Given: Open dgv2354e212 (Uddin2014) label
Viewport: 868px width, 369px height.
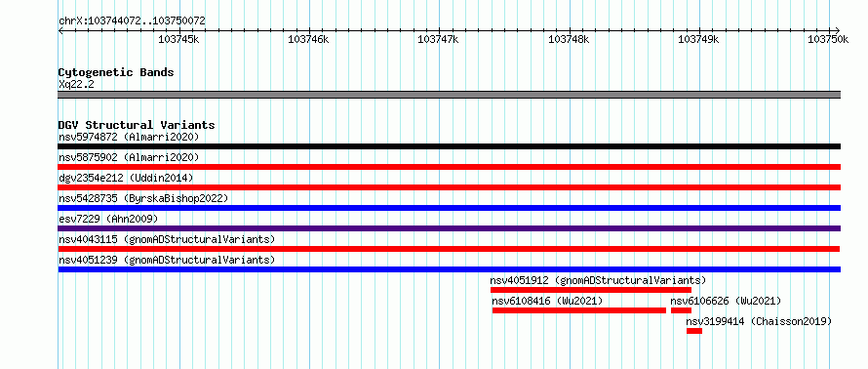Looking at the screenshot, I should [126, 178].
